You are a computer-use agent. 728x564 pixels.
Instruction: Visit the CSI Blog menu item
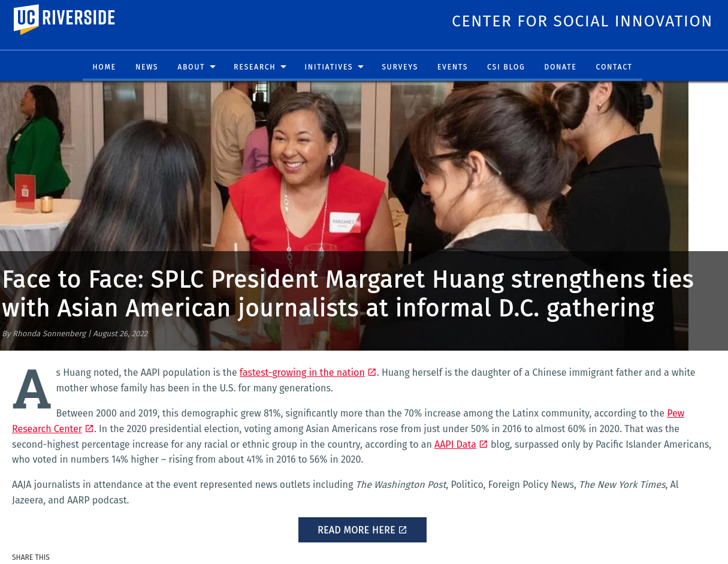[506, 67]
